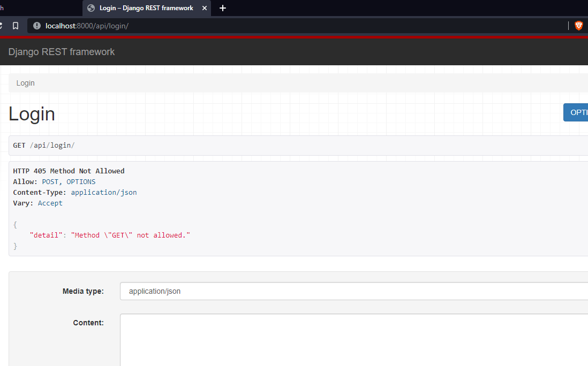Click the blue OPTIONS button
Screen dimensions: 588x366
point(576,112)
